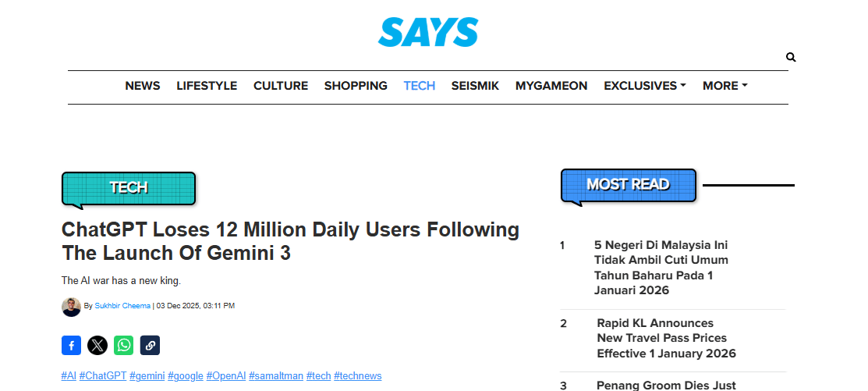This screenshot has height=391, width=868.
Task: Open the LIFESTYLE section
Action: [x=207, y=86]
